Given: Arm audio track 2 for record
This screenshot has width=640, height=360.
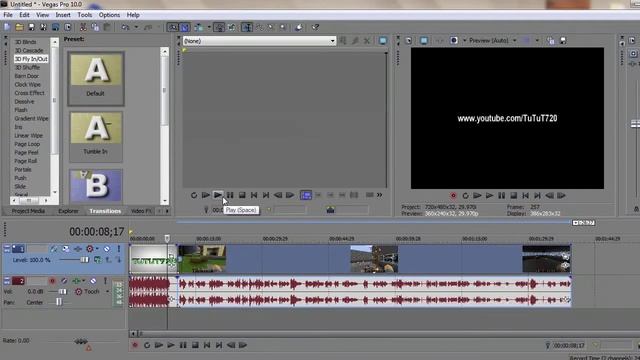Looking at the screenshot, I should pyautogui.click(x=52, y=281).
